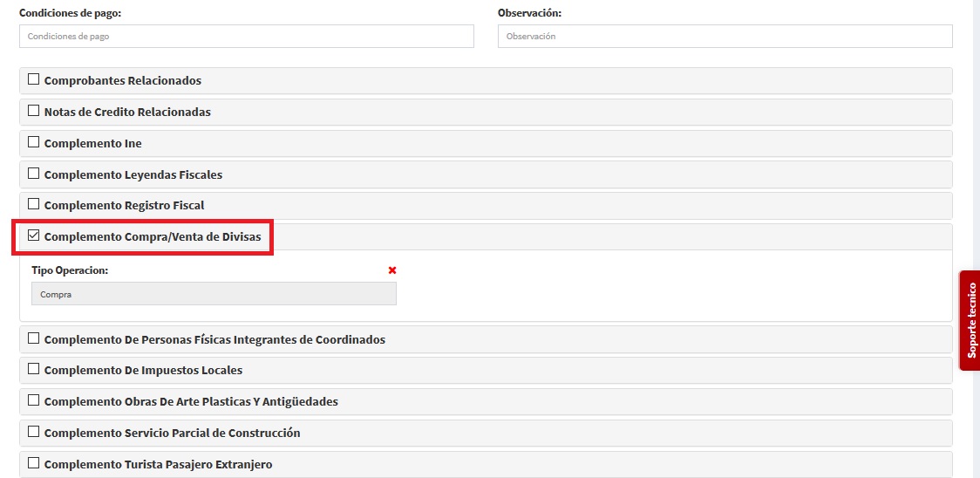Viewport: 980px width, 478px height.
Task: Expand the Comprobantes Relacionados section label
Action: 122,80
